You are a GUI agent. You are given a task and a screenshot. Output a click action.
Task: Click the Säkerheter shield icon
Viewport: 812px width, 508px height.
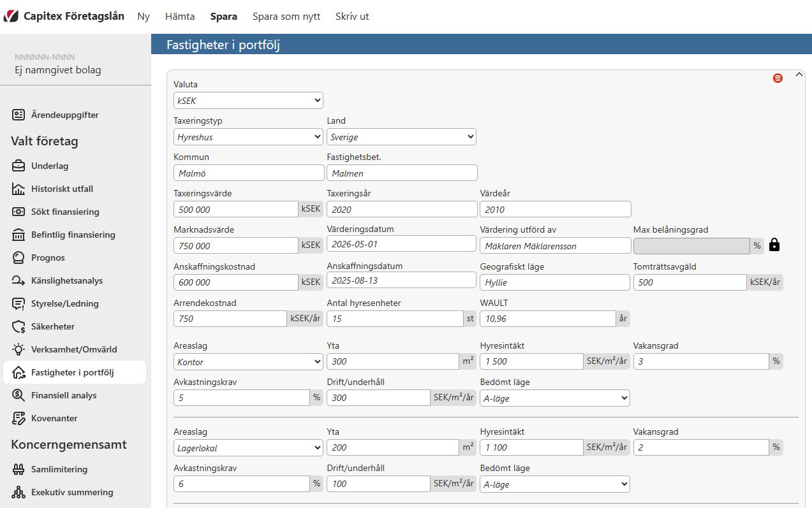coord(18,326)
